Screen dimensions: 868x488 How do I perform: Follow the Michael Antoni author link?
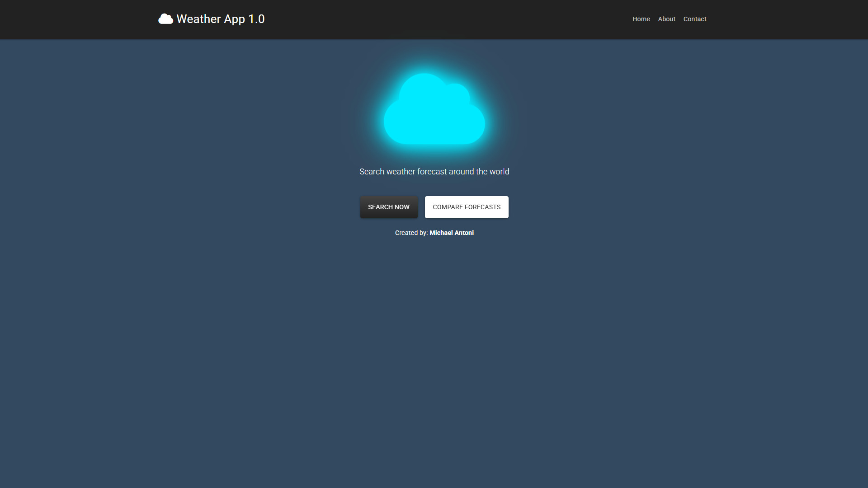[451, 233]
